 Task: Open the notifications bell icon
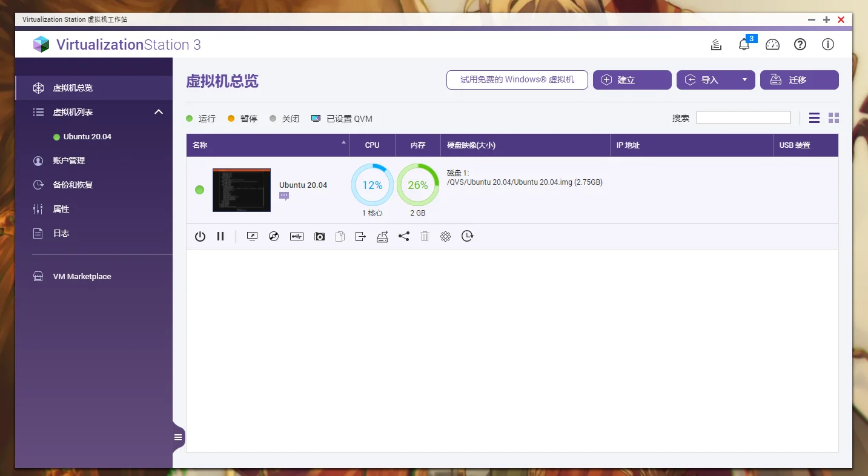pyautogui.click(x=744, y=44)
